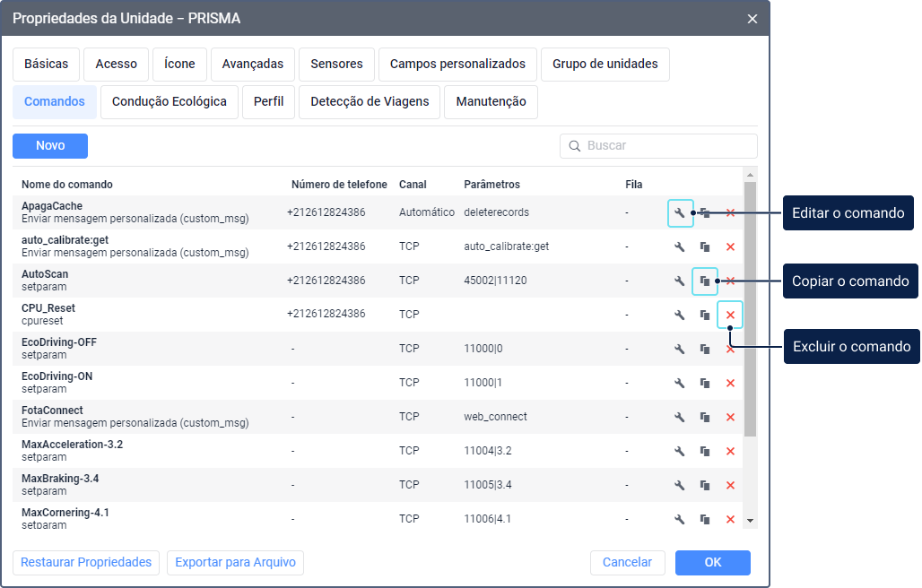Delete the MaxBraking-3.4 command

730,486
